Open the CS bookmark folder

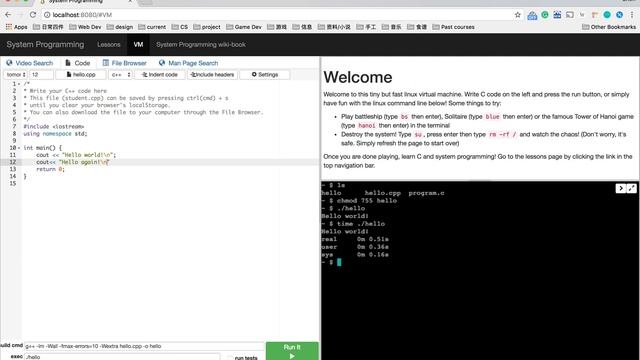tap(180, 27)
